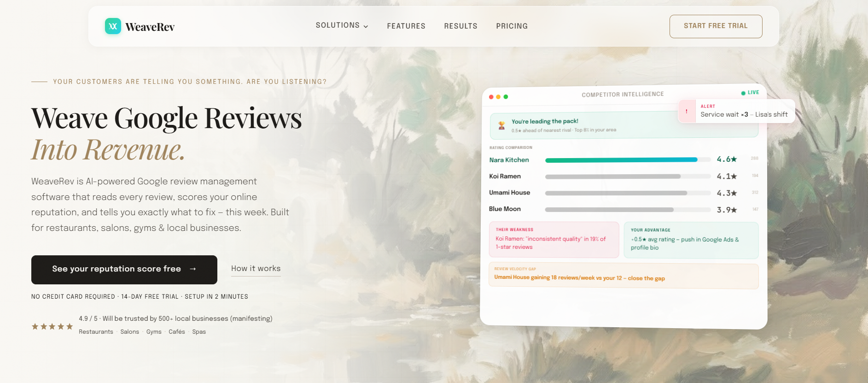The height and width of the screenshot is (383, 868).
Task: Click the five-star rating icons
Action: pyautogui.click(x=52, y=326)
